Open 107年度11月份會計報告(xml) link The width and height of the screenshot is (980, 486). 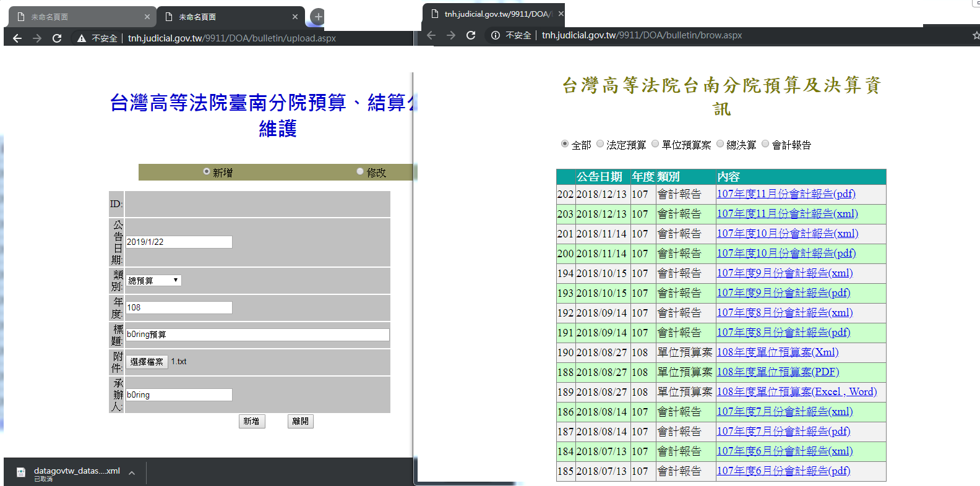point(787,213)
